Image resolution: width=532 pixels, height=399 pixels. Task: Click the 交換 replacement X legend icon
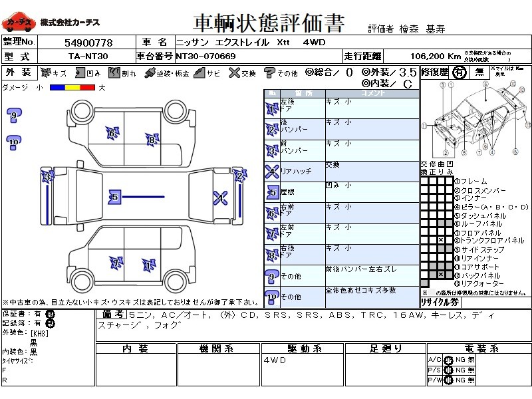coord(234,72)
